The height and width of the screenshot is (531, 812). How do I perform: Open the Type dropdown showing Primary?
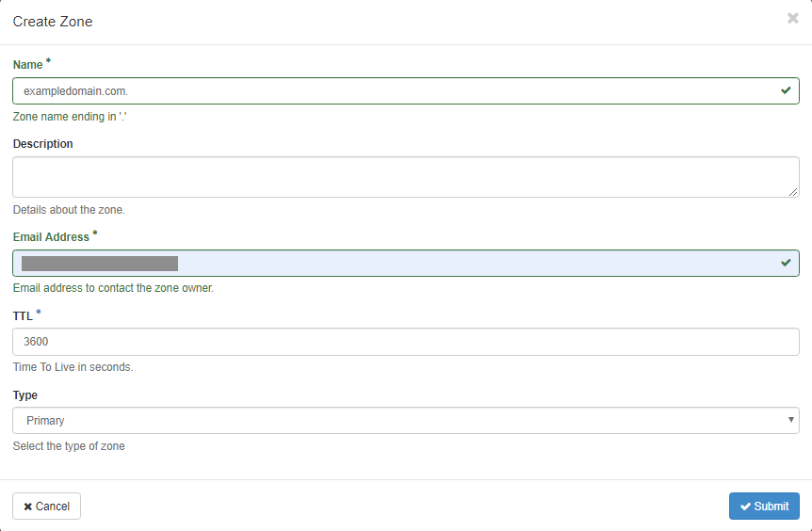(x=405, y=421)
